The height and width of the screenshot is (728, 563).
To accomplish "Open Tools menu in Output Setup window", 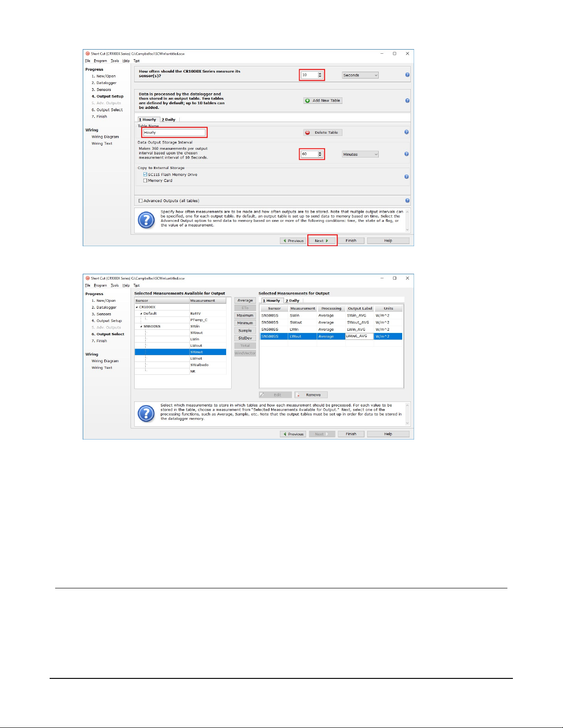I will pos(115,61).
